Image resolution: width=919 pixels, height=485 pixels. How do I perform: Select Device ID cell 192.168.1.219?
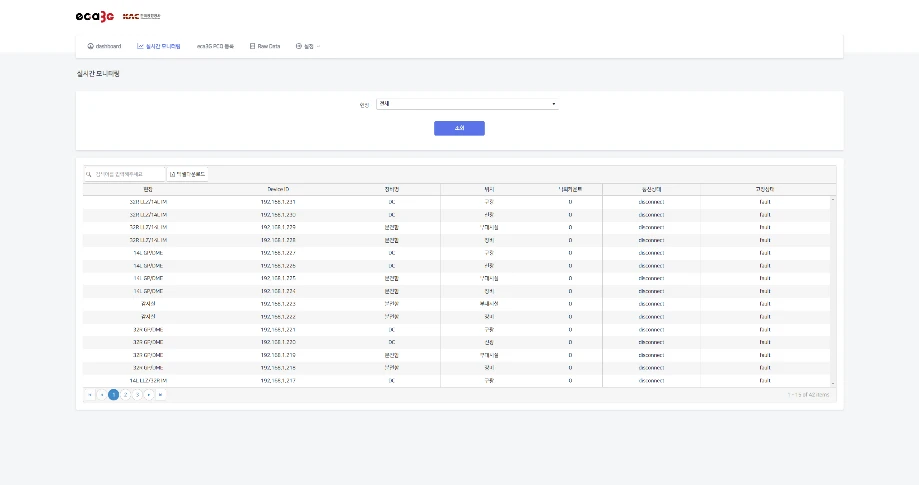278,355
